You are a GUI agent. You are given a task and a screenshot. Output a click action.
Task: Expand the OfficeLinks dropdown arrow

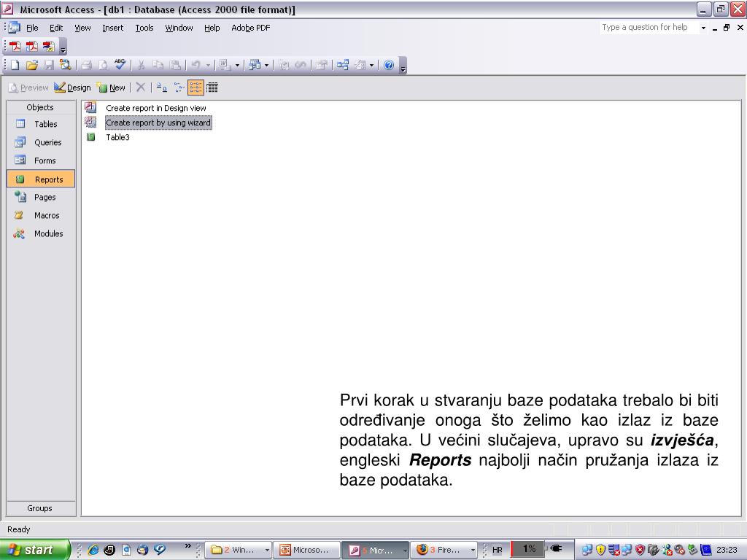[237, 65]
